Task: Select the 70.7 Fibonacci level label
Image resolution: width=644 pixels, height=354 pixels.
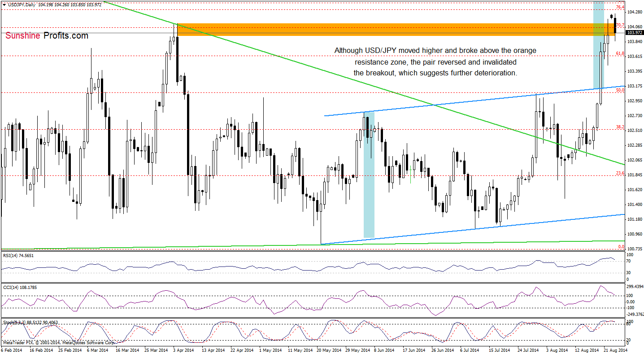Action: [621, 25]
